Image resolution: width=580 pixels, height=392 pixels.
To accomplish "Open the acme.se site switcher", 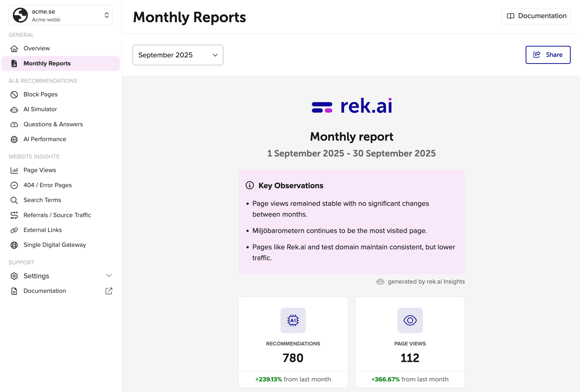I will pyautogui.click(x=61, y=15).
